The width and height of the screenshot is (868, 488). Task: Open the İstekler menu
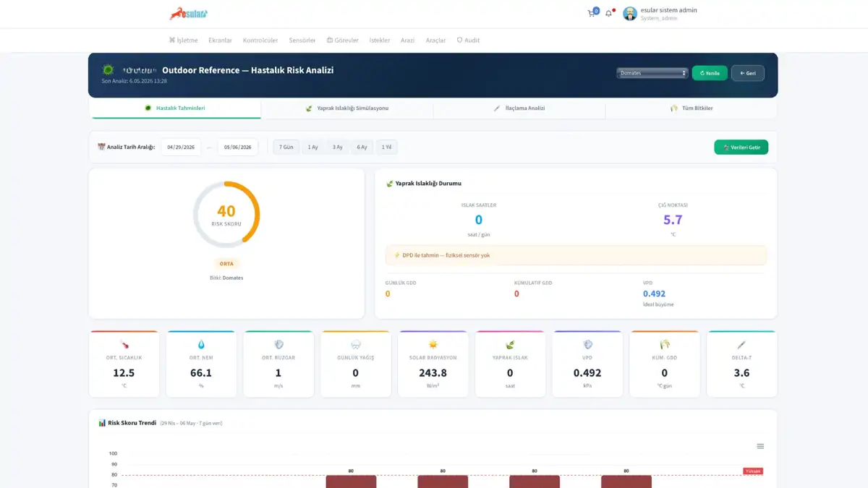380,40
